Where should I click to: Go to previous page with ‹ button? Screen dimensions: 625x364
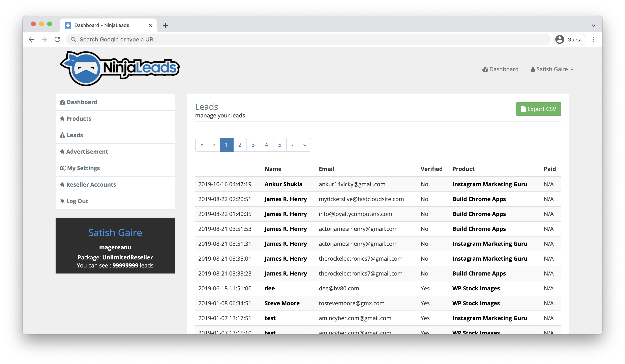[214, 145]
